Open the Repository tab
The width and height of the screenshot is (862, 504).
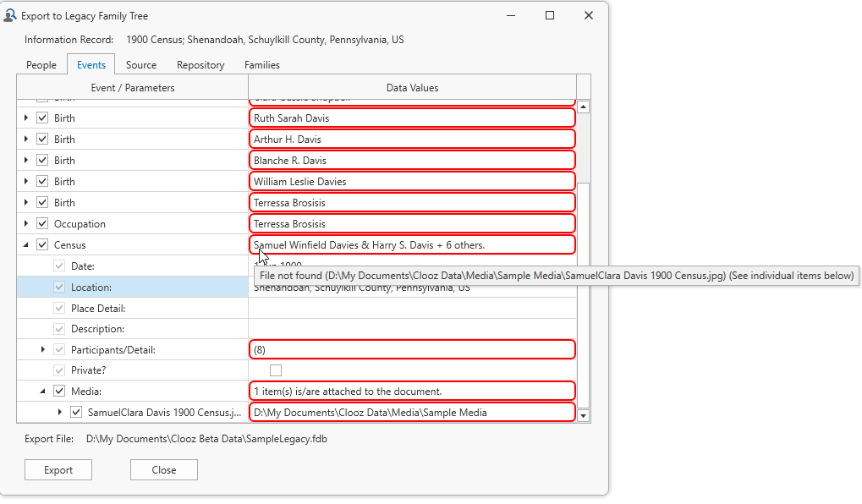(x=200, y=65)
